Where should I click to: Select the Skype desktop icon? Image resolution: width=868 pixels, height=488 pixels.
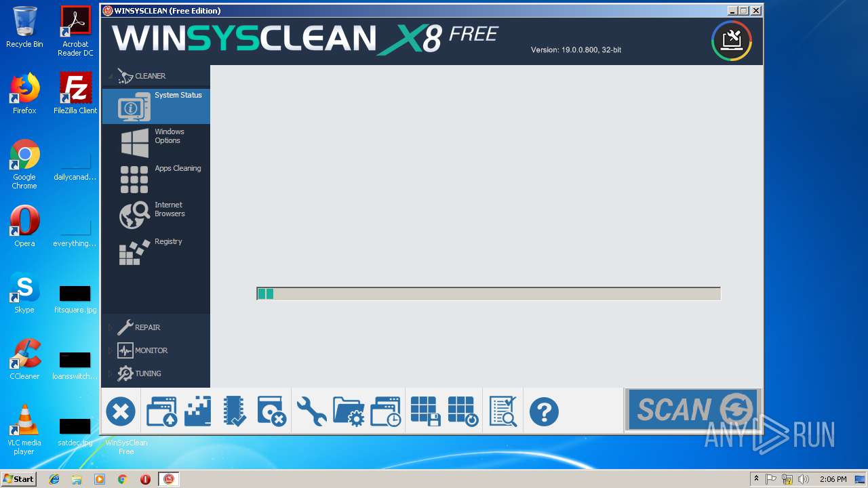24,293
